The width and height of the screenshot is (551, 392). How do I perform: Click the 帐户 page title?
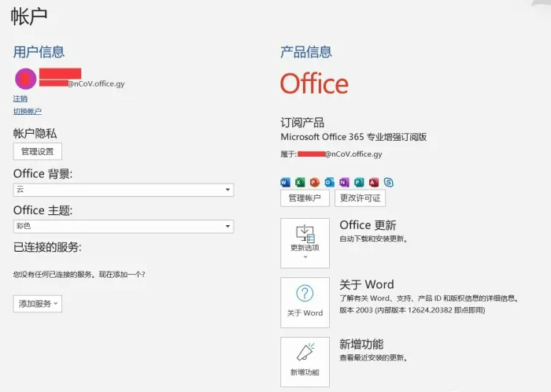coord(29,17)
